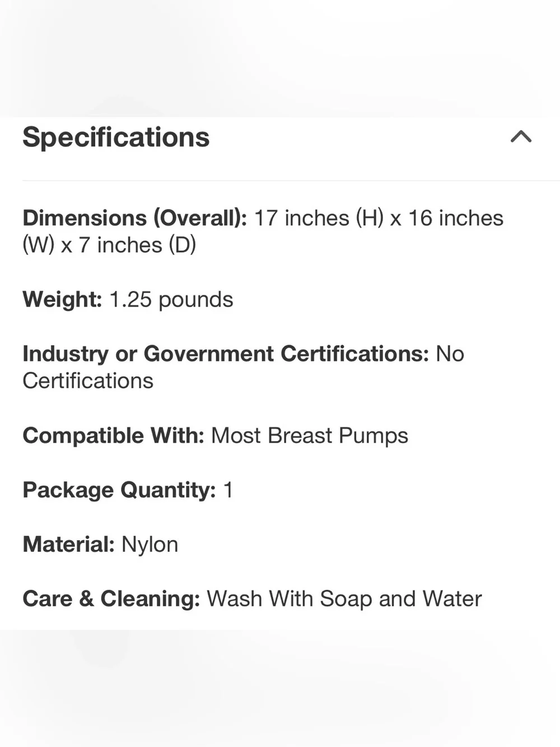560x747 pixels.
Task: Collapse the Specifications section using the chevron
Action: 521,137
